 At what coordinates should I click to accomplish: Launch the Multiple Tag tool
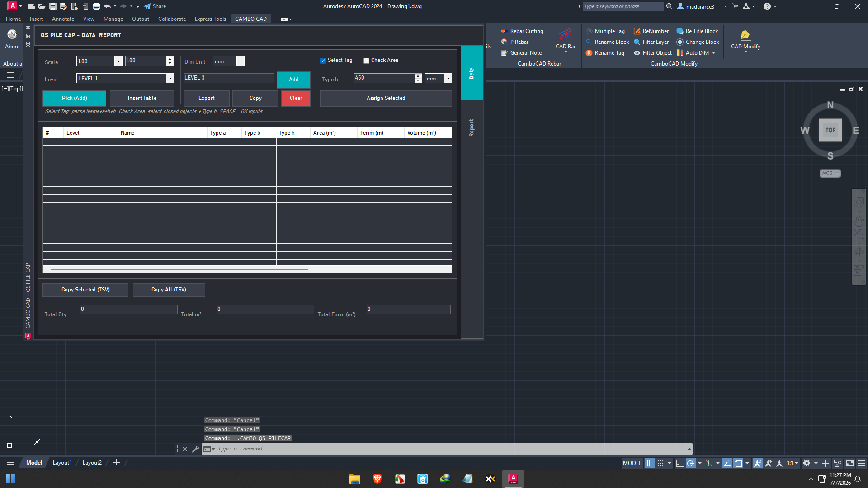click(x=605, y=31)
